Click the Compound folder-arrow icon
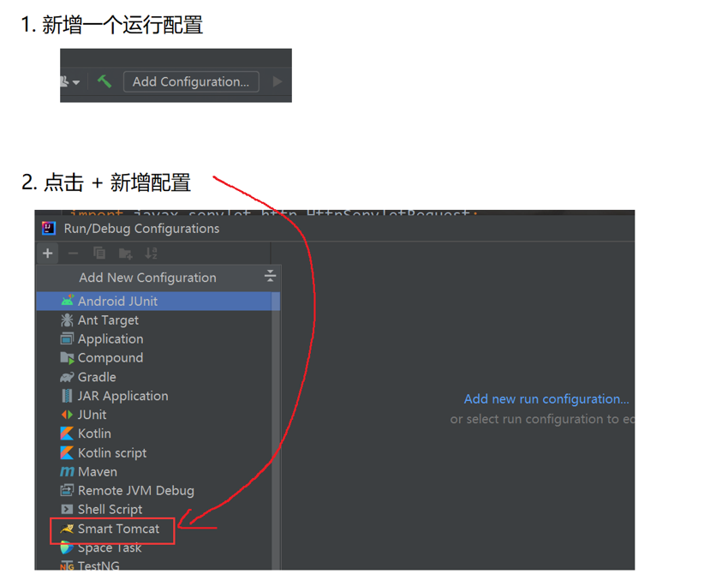This screenshot has height=586, width=728. click(x=67, y=358)
